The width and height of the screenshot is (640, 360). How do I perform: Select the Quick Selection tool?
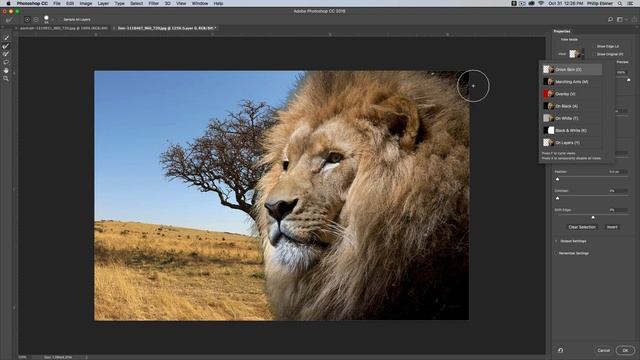click(x=6, y=38)
